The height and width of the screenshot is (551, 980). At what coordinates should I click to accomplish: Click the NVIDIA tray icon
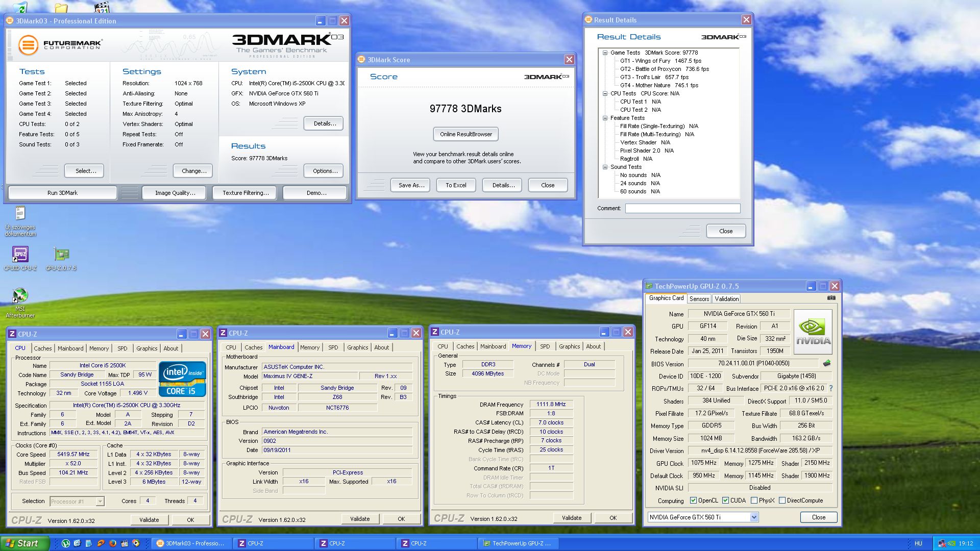pos(952,543)
